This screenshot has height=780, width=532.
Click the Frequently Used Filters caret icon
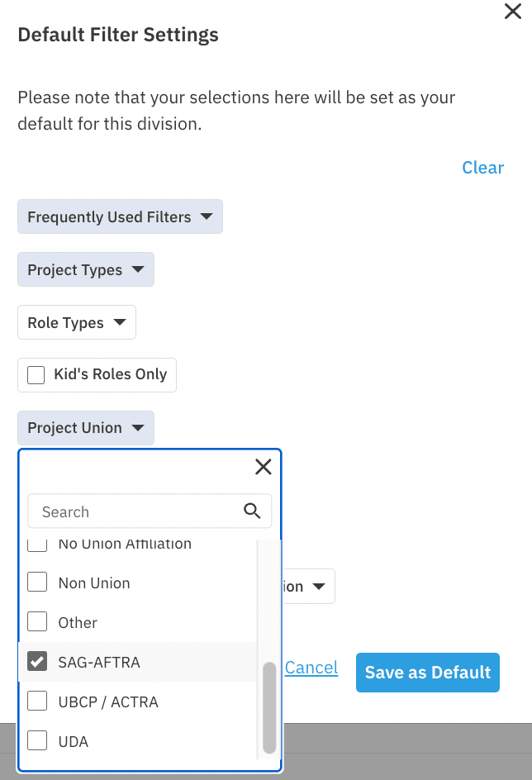coord(207,216)
